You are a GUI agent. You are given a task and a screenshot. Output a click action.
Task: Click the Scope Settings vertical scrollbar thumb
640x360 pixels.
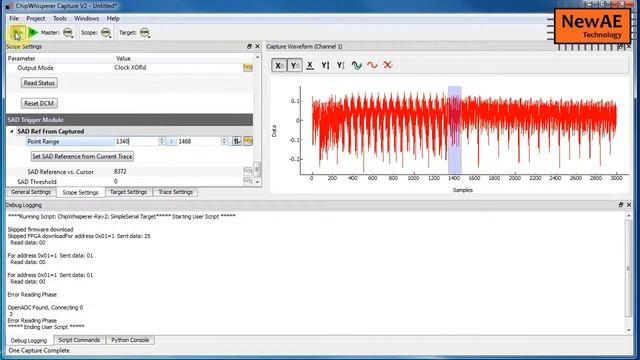coord(257,169)
